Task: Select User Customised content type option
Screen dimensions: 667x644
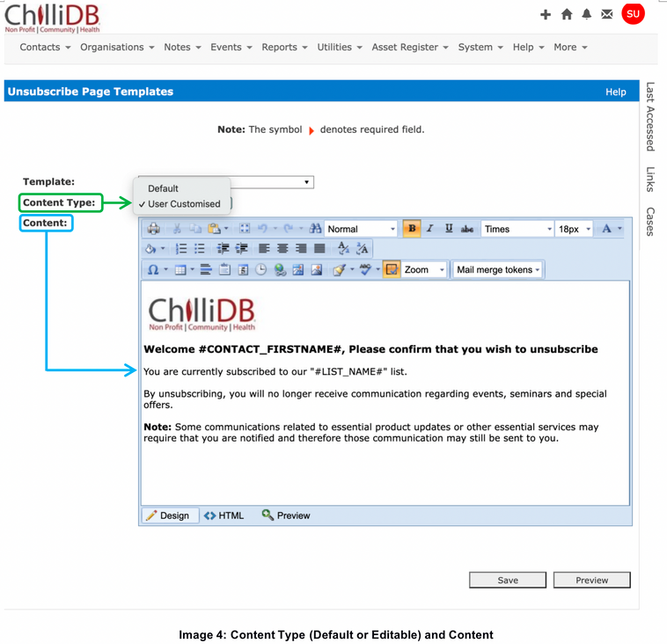Action: 184,204
